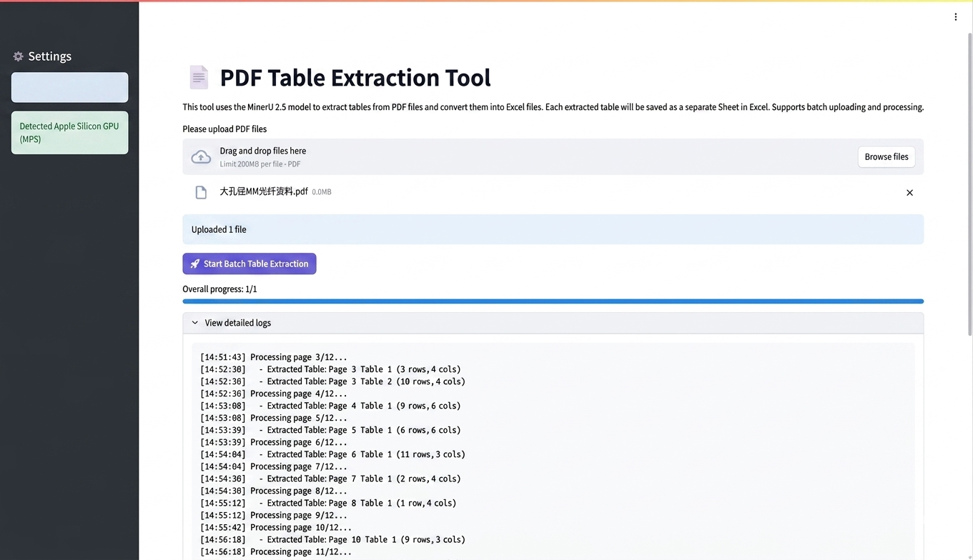Open the three-dot main menu
Image resolution: width=973 pixels, height=560 pixels.
pos(955,17)
